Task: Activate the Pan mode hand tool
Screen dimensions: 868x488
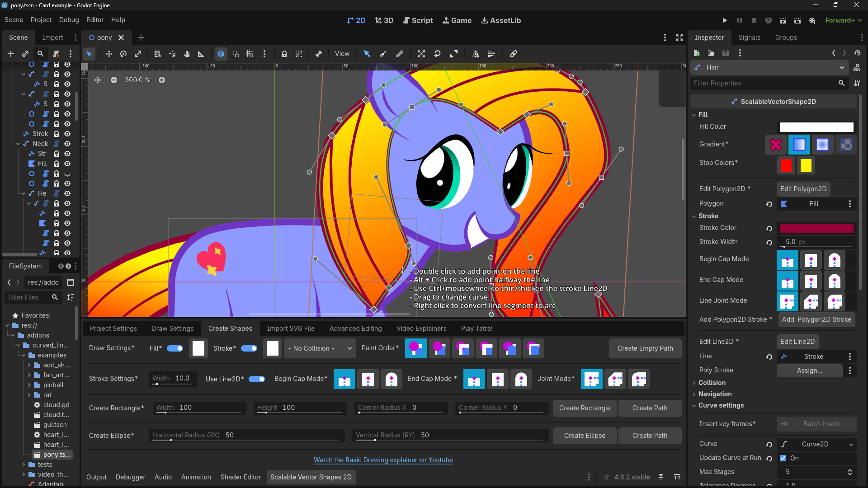Action: coord(187,54)
